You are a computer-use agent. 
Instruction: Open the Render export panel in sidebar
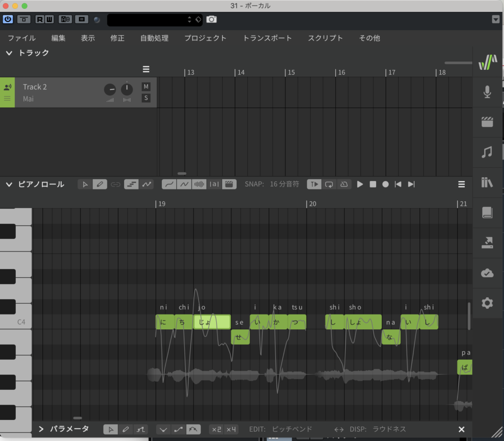point(487,243)
